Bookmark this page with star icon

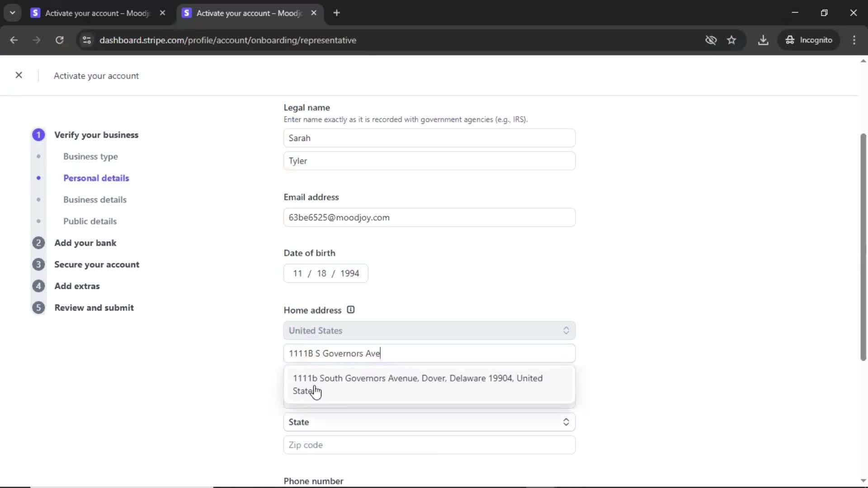tap(731, 40)
